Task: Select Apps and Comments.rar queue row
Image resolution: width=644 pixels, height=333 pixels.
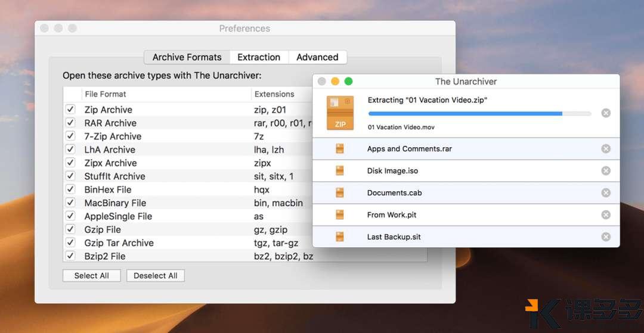Action: pyautogui.click(x=466, y=148)
